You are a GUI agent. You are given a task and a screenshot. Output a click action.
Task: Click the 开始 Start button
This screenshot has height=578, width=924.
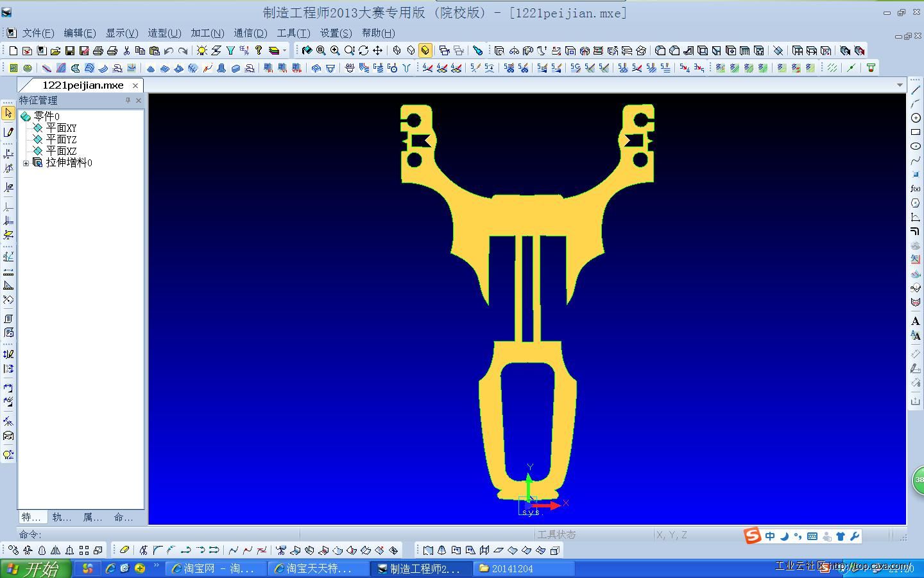(x=32, y=569)
